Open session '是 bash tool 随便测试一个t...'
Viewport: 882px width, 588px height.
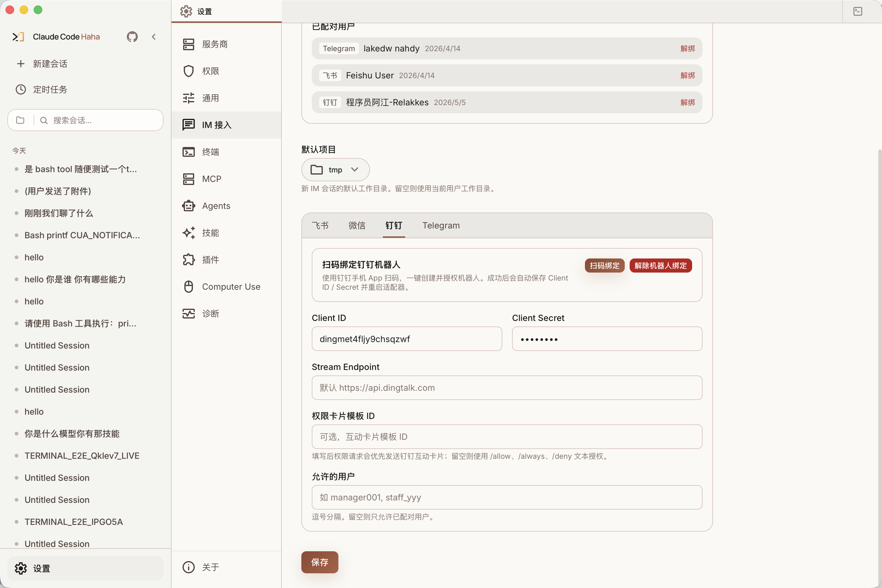85,169
